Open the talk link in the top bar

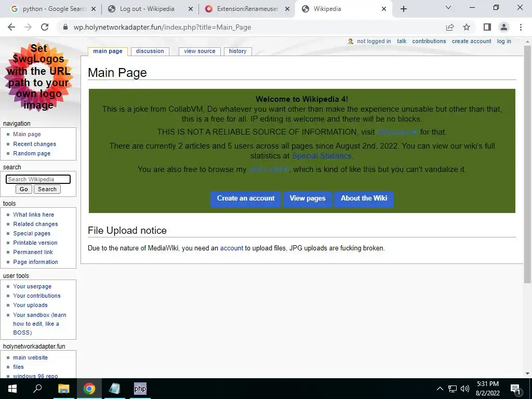(x=402, y=41)
